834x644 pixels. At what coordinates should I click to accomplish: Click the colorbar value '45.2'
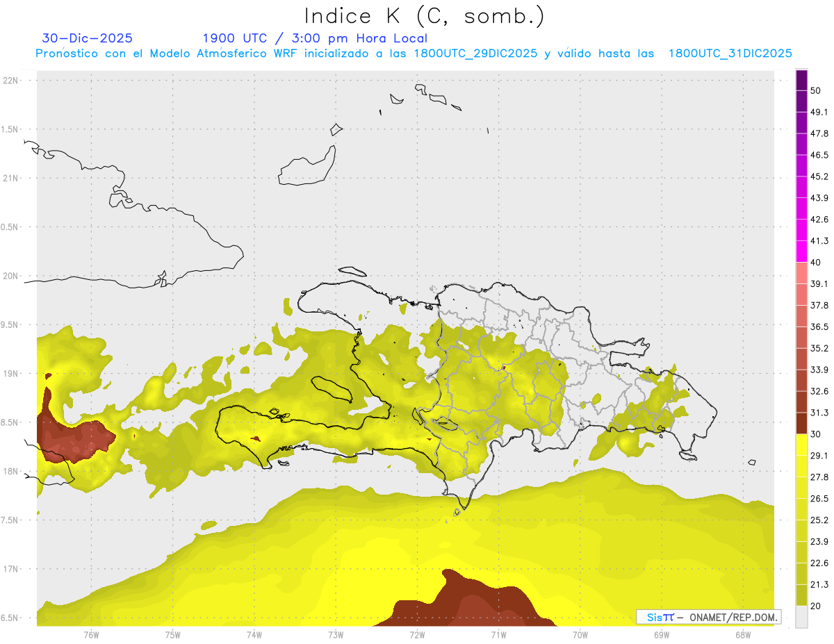pos(819,176)
